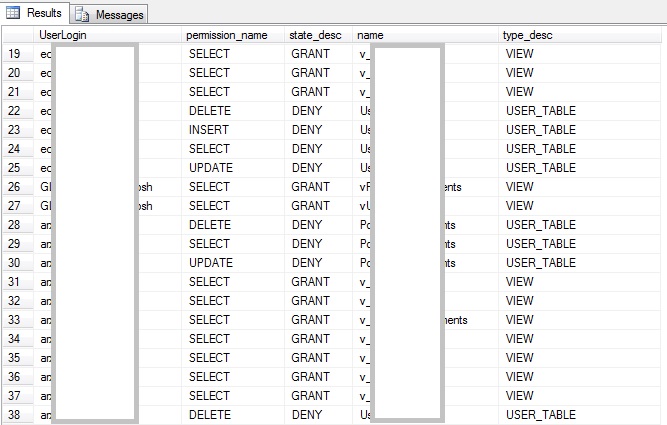Click DELETE permission in row 22
This screenshot has width=667, height=425.
click(x=210, y=111)
